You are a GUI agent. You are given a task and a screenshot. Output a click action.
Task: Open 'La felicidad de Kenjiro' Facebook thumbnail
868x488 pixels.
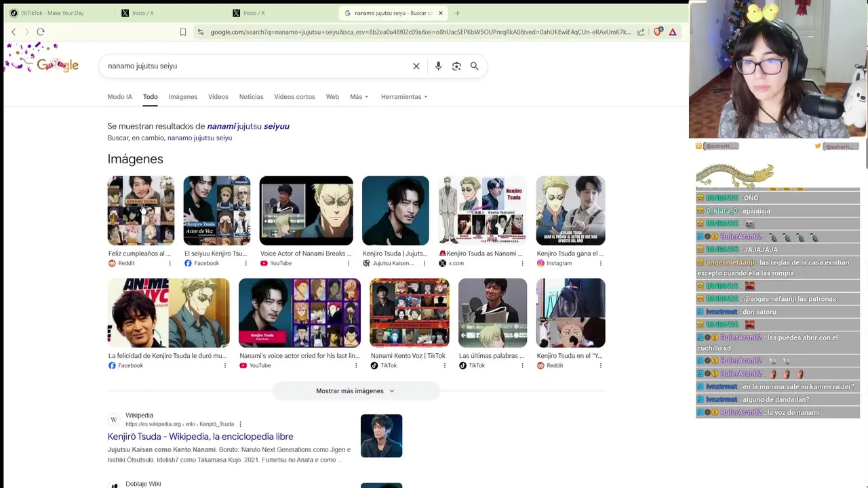[168, 313]
